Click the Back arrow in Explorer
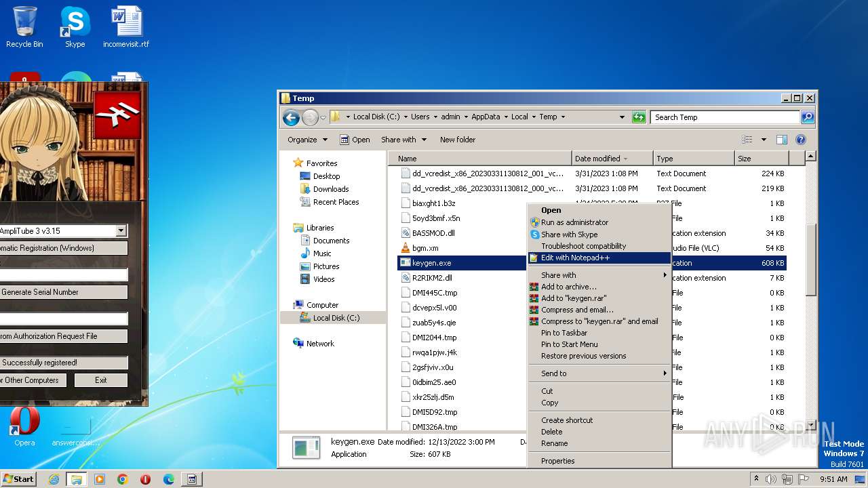The height and width of the screenshot is (488, 868). 292,117
